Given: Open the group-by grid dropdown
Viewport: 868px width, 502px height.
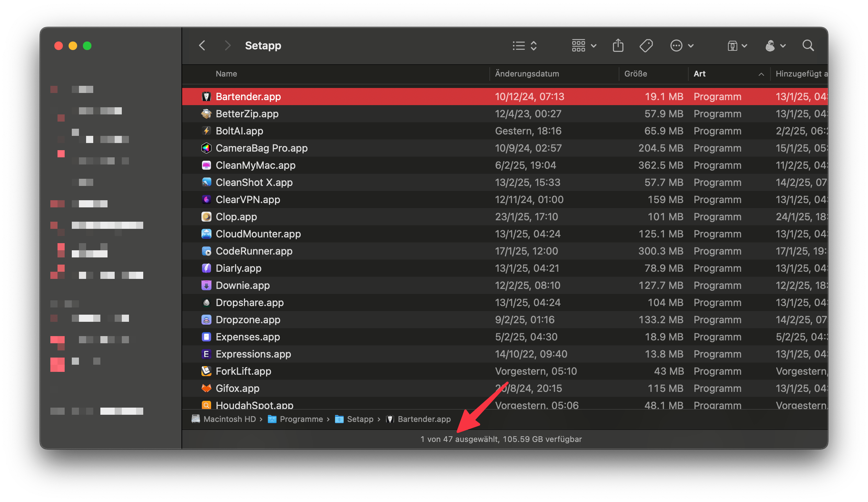Looking at the screenshot, I should (584, 46).
